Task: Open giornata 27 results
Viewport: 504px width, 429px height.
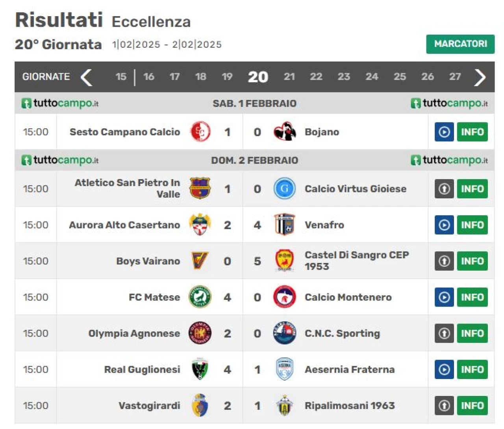Action: (x=455, y=77)
